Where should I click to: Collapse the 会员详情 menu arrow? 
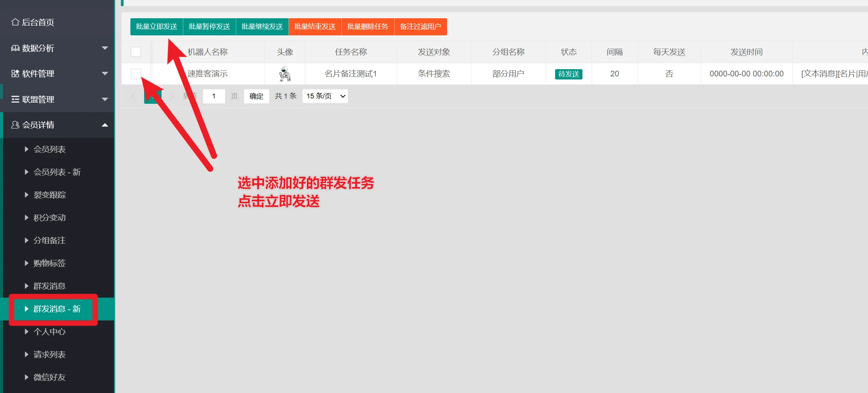pos(105,125)
